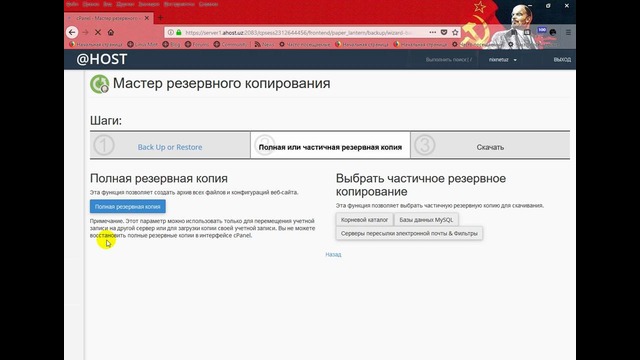Viewport: 640px width, 360px height.
Task: Open the sidebar view icon in toolbar
Action: click(x=527, y=32)
